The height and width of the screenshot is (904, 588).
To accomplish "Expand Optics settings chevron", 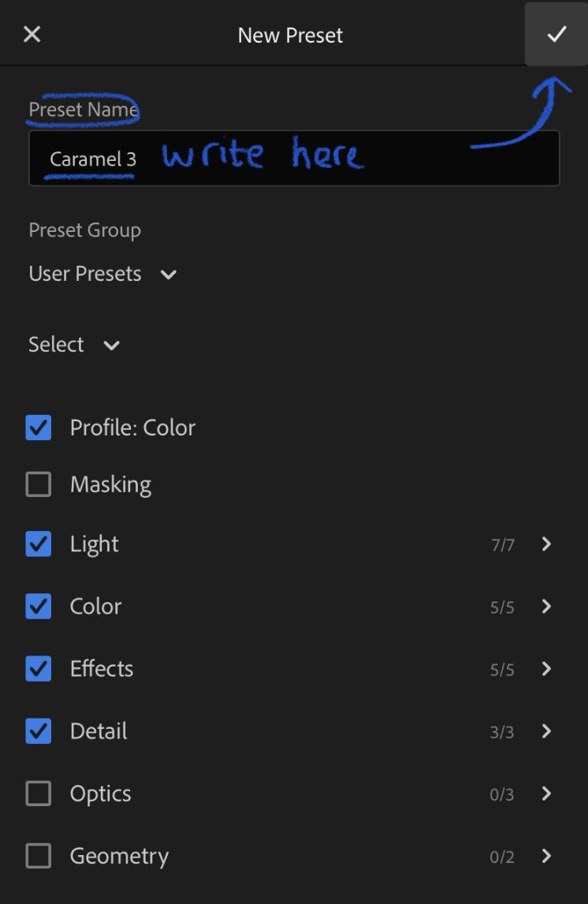I will pyautogui.click(x=546, y=794).
